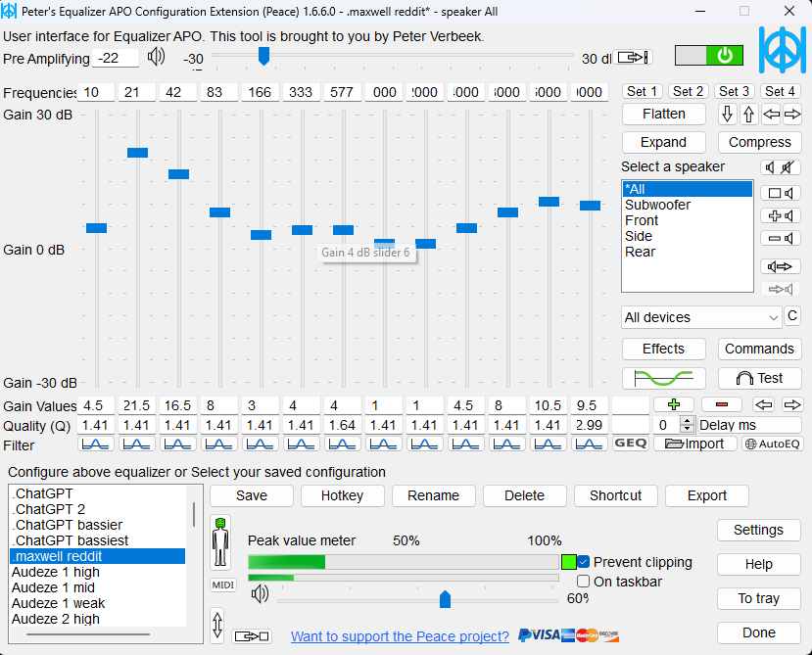The image size is (812, 655).
Task: Open the Effects panel
Action: coord(663,349)
